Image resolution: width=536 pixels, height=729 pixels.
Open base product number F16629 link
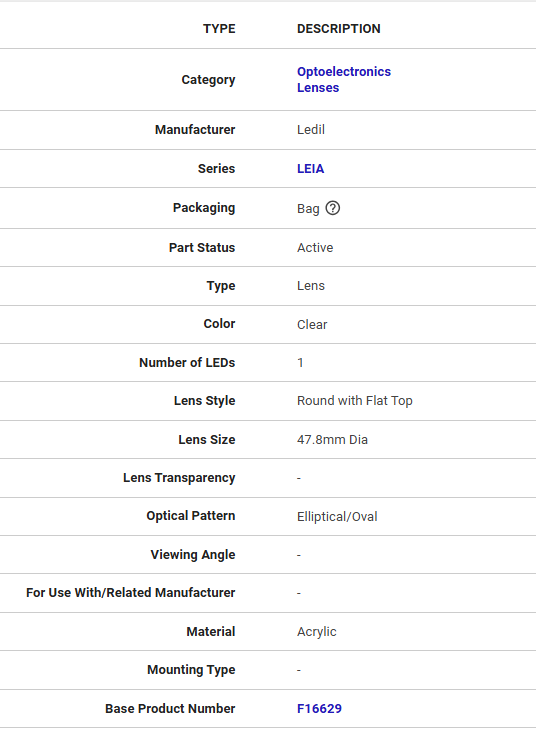[x=319, y=709]
